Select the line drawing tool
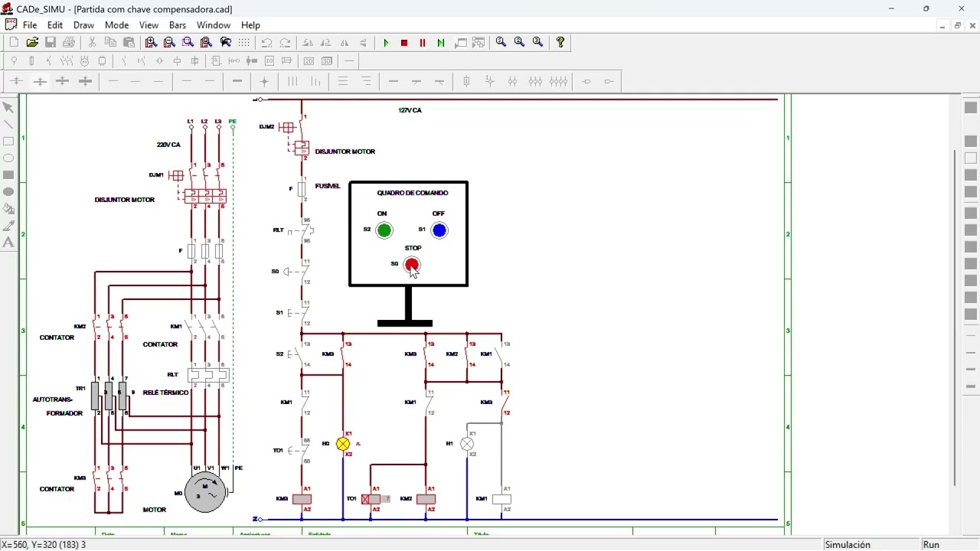This screenshot has height=551, width=980. [x=8, y=125]
